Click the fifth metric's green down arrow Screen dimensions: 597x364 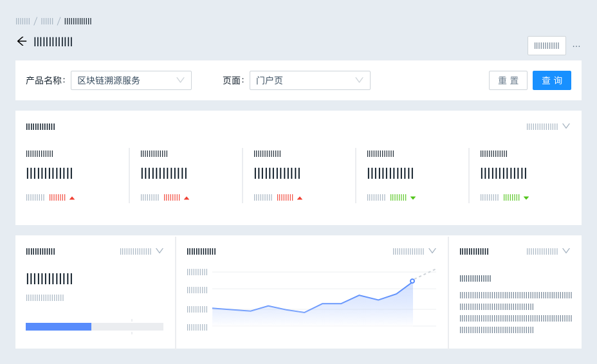click(x=526, y=198)
